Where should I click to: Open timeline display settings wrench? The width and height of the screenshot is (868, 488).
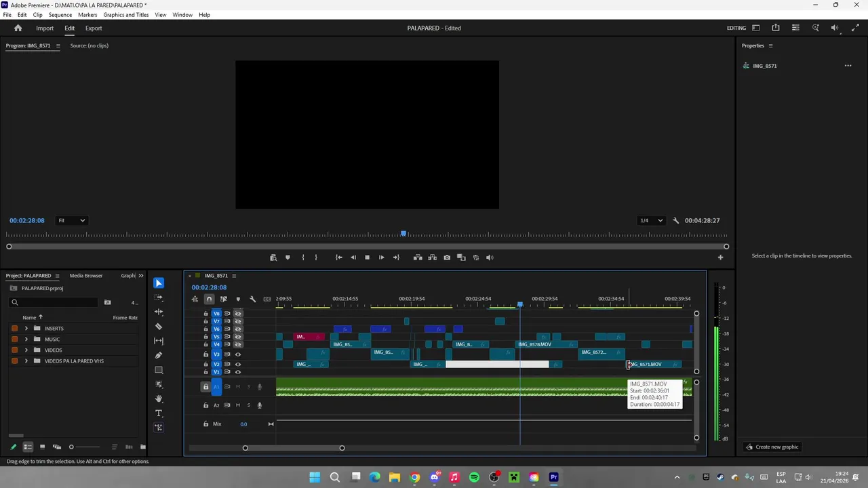(252, 299)
